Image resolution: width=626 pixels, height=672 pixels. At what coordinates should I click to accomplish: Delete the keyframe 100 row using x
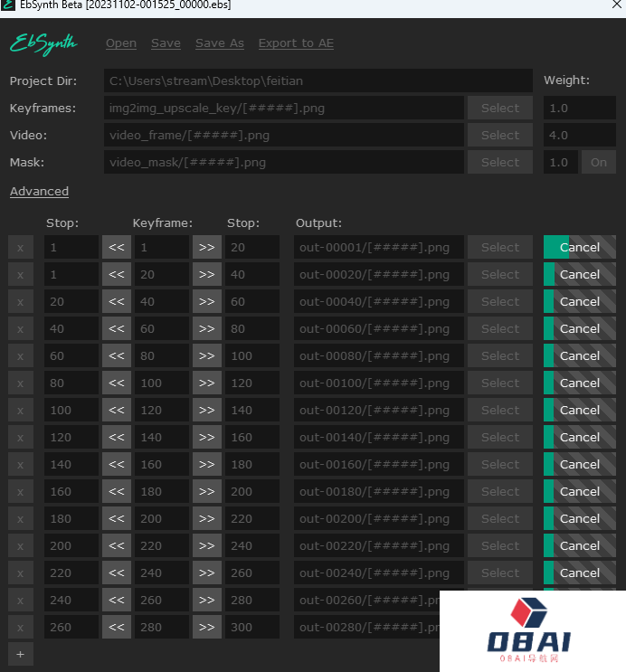20,383
